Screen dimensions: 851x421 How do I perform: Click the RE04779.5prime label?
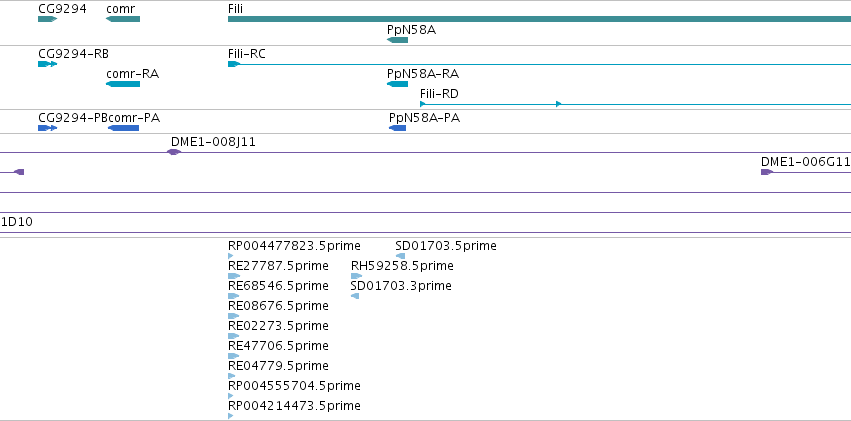tap(278, 366)
